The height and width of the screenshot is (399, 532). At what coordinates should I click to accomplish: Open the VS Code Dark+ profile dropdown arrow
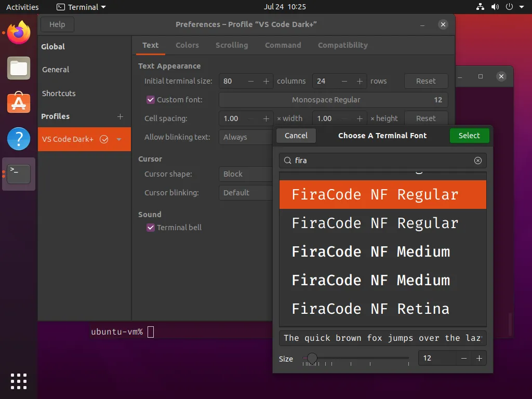click(119, 139)
